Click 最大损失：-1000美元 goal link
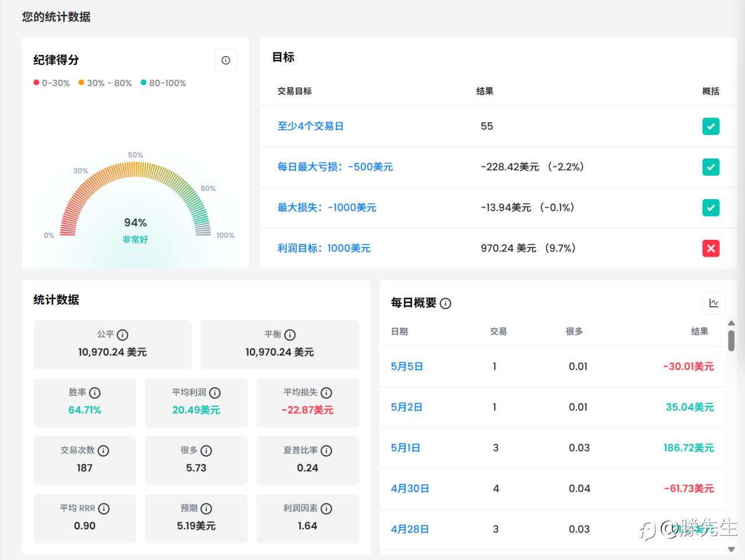745x560 pixels. click(327, 208)
